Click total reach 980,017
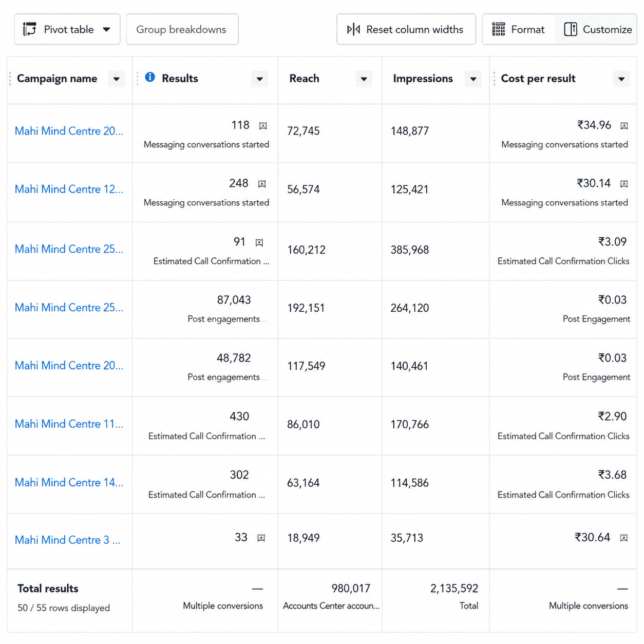 point(351,588)
